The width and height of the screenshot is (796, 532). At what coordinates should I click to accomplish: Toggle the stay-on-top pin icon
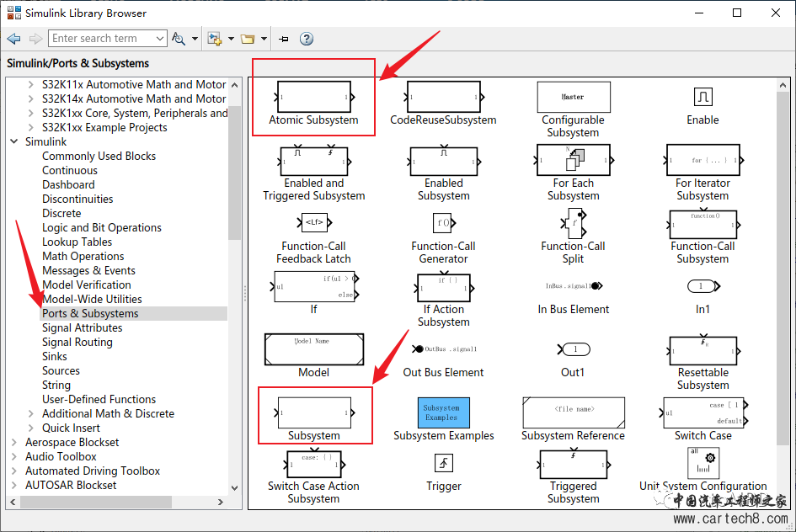[284, 39]
